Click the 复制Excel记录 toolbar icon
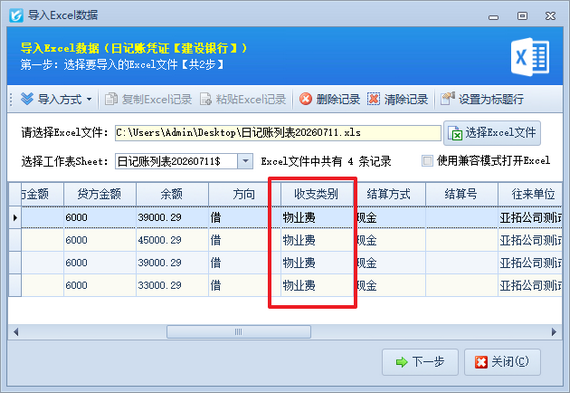This screenshot has height=393, width=570. (111, 99)
